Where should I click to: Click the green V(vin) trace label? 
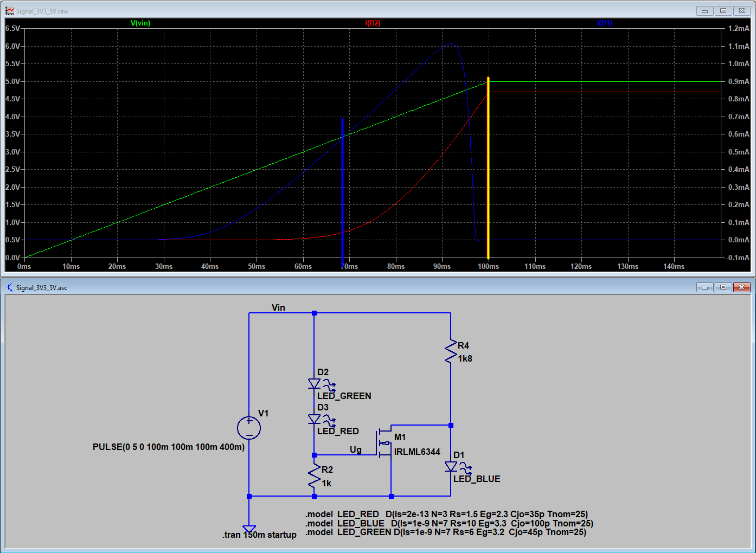click(x=140, y=23)
